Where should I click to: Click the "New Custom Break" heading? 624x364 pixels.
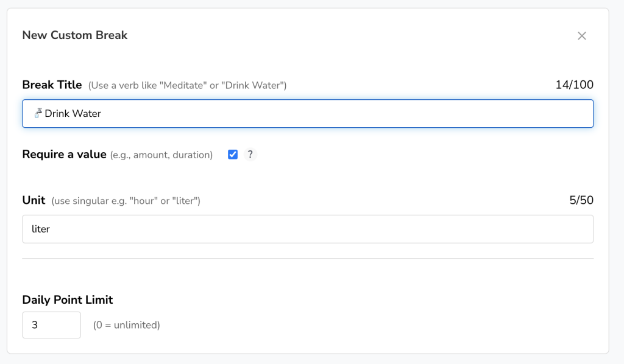(74, 35)
